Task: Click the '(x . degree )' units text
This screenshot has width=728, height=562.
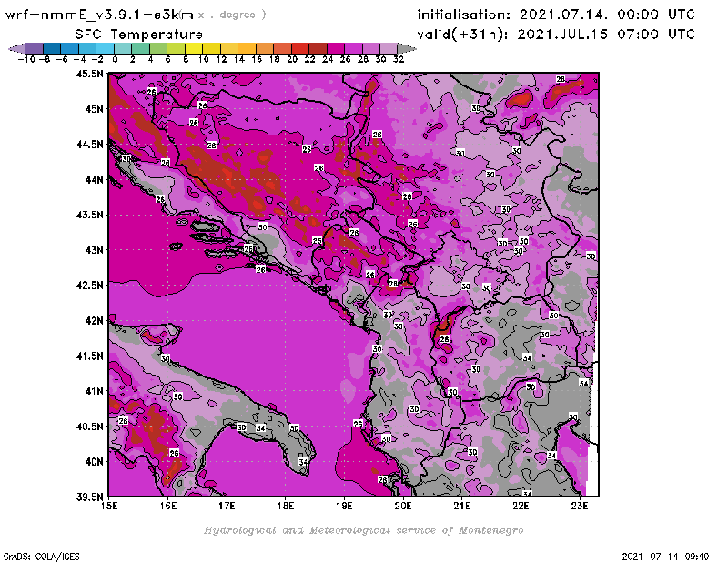Action: [x=223, y=15]
